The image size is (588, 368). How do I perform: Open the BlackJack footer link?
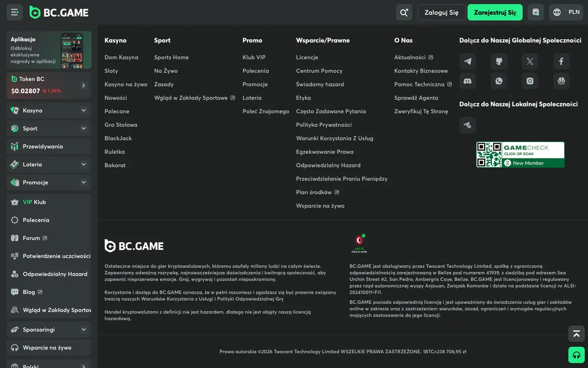point(118,138)
